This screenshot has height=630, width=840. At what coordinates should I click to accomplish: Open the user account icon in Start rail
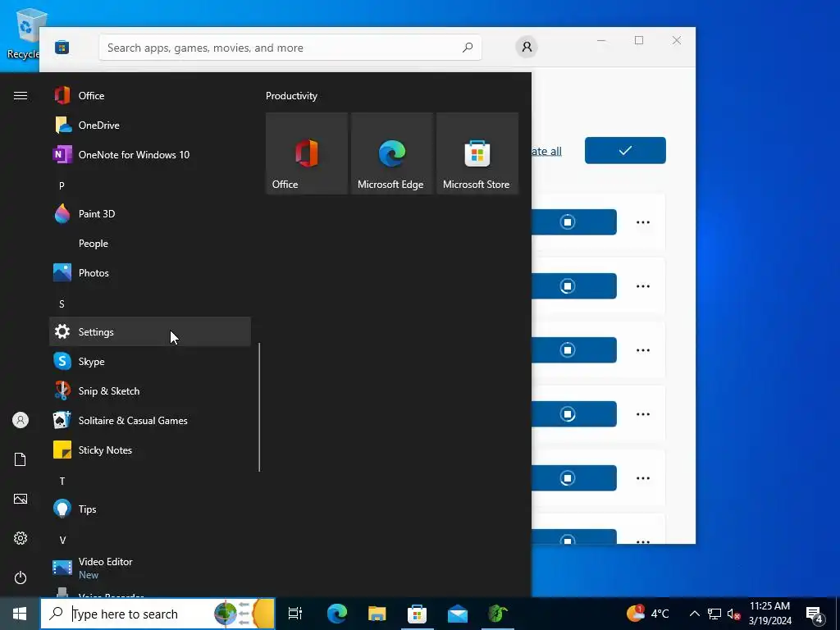coord(21,420)
